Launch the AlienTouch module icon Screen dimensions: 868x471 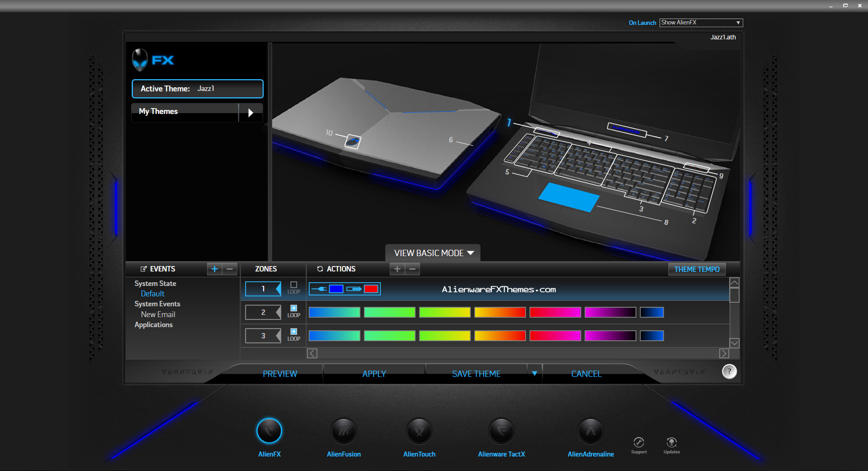coord(419,431)
